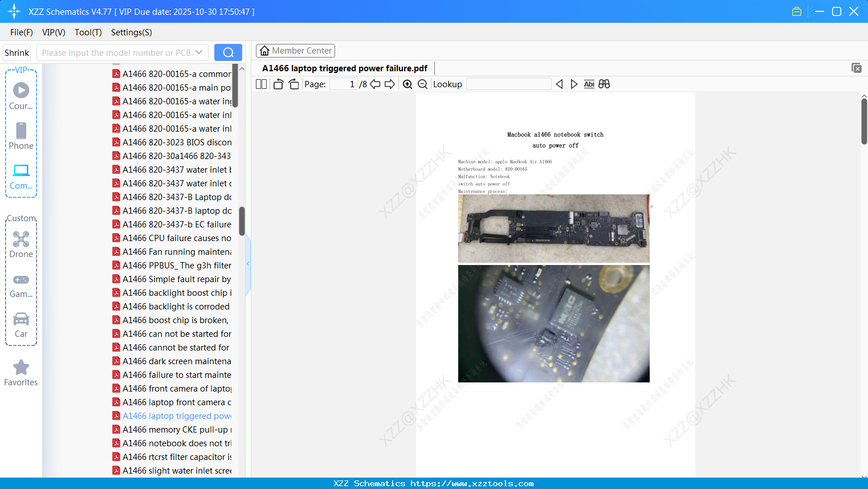Open the Settings(S) menu
Screen dimensions: 868x489
point(132,32)
